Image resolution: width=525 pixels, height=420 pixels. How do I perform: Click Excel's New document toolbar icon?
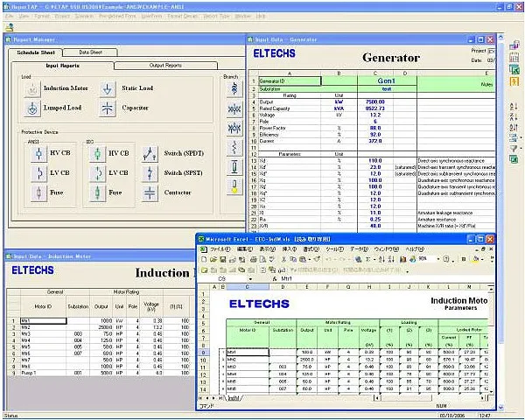204,259
